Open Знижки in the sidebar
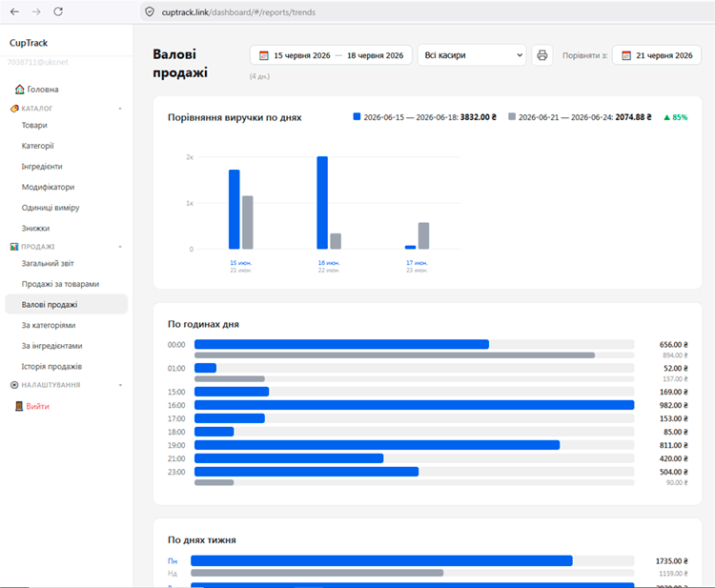Viewport: 715px width, 588px height. [35, 228]
